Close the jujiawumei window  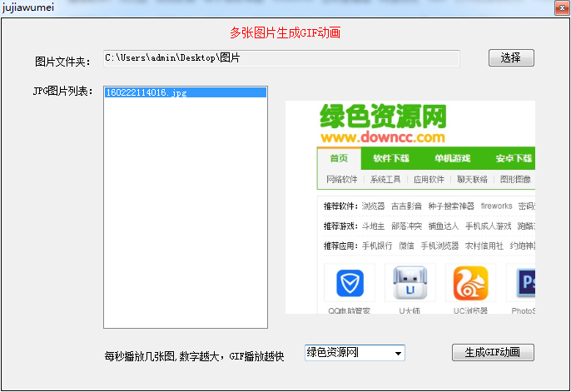562,7
